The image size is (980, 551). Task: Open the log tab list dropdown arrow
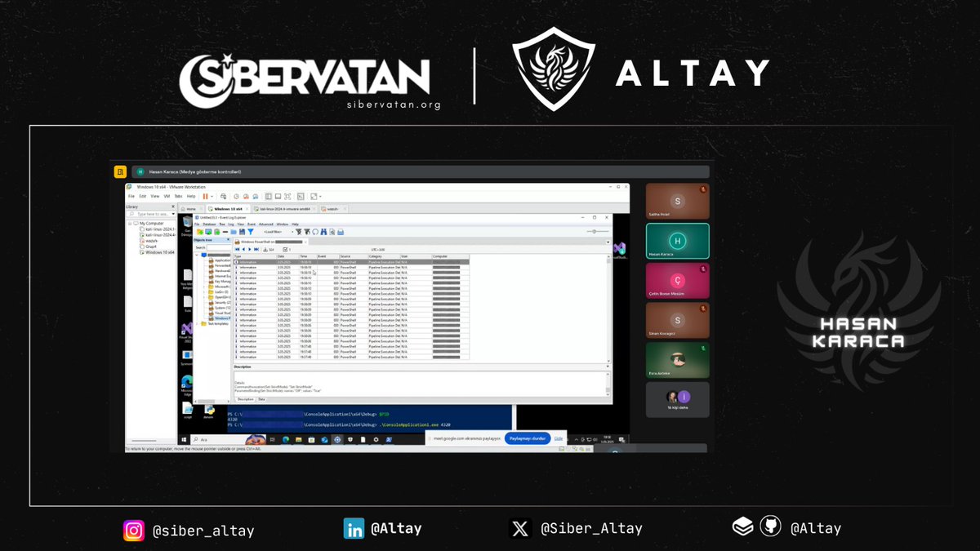click(x=608, y=241)
